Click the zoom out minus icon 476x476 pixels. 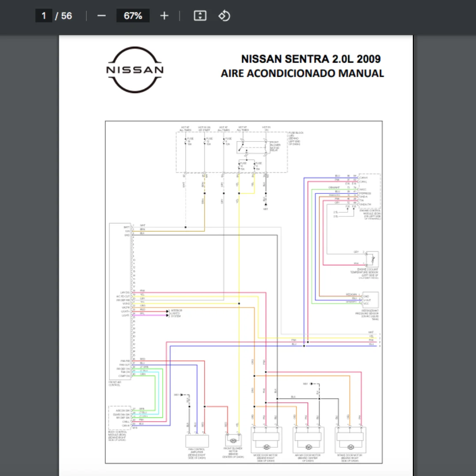[101, 16]
